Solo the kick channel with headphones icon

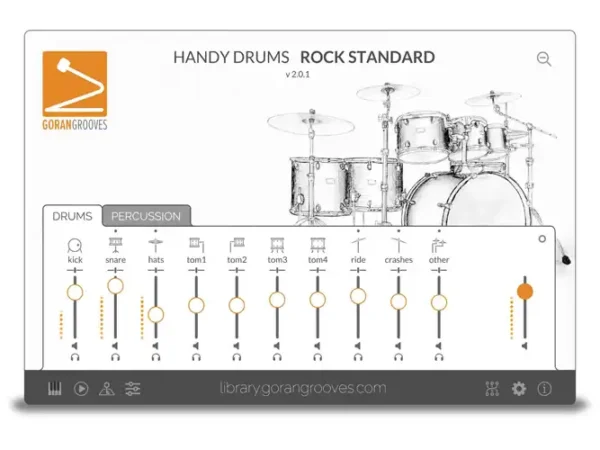tap(75, 357)
